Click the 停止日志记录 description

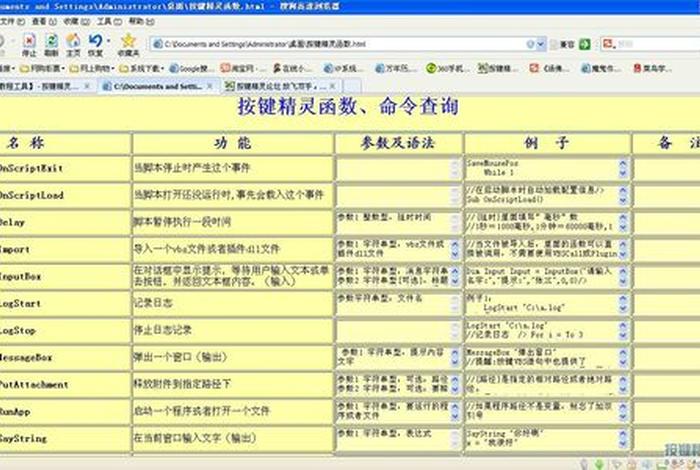pyautogui.click(x=163, y=330)
